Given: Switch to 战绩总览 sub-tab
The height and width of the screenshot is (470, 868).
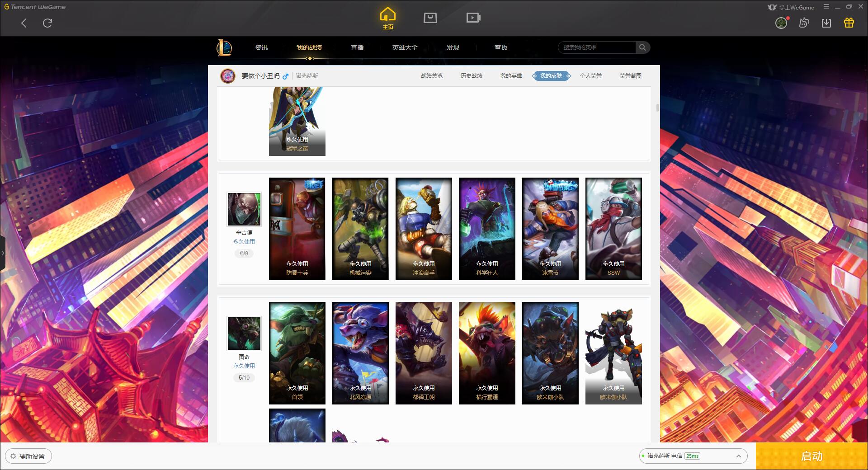Looking at the screenshot, I should pyautogui.click(x=432, y=76).
